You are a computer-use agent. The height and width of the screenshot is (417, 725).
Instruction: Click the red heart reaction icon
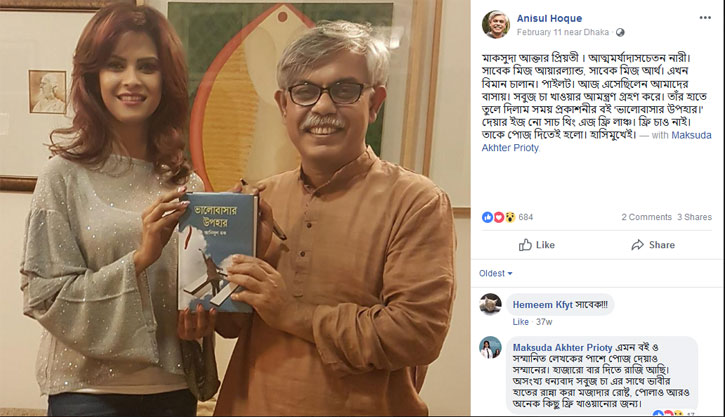(x=498, y=217)
